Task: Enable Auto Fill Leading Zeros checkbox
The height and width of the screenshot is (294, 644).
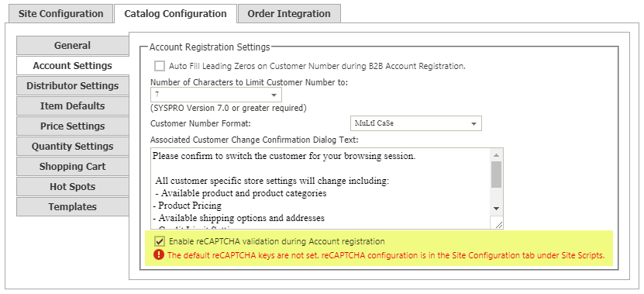Action: tap(160, 66)
